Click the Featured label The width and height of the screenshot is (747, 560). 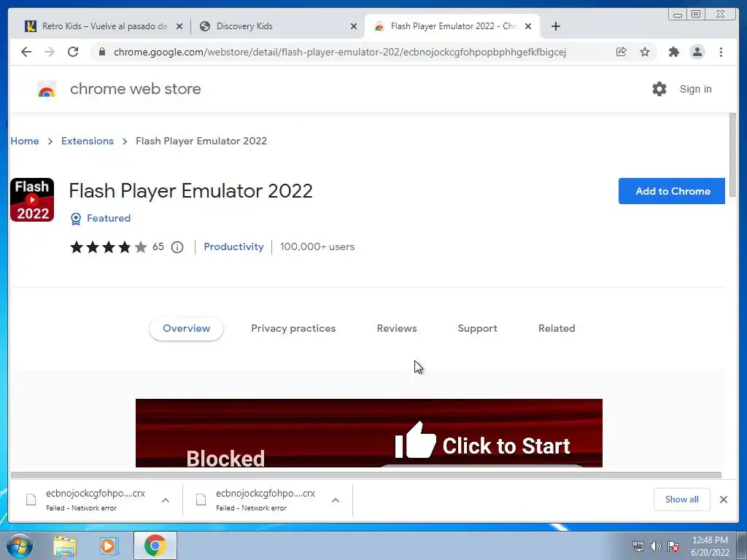pyautogui.click(x=109, y=219)
